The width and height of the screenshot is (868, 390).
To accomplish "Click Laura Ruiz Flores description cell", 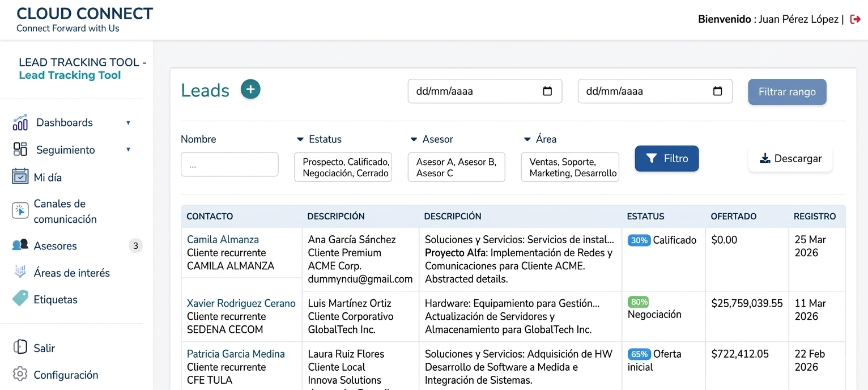I will point(360,366).
